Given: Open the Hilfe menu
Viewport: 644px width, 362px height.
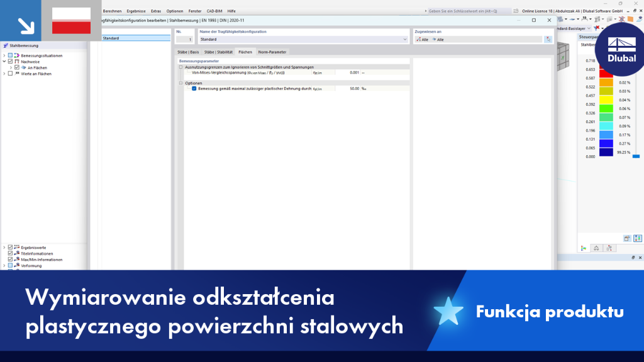Looking at the screenshot, I should pos(231,11).
